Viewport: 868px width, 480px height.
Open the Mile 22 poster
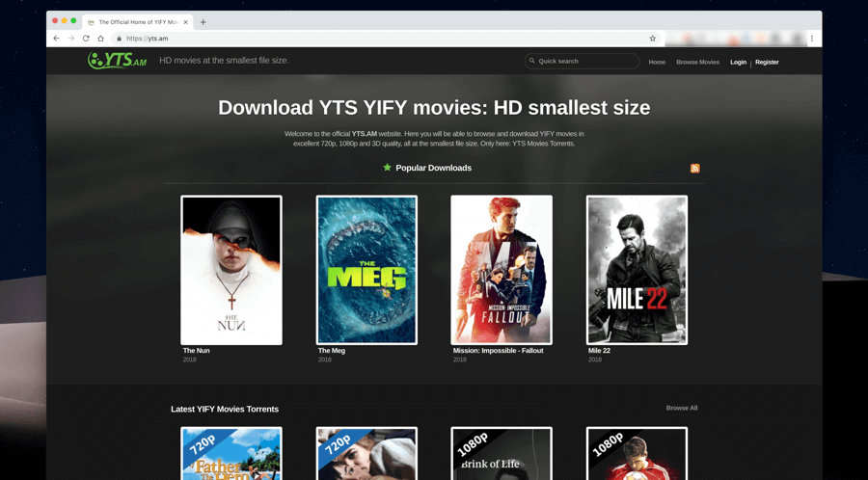tap(637, 270)
